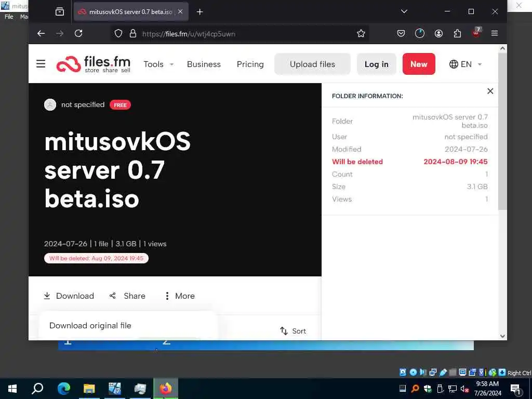Image resolution: width=532 pixels, height=399 pixels.
Task: Open the files.fm hamburger side menu
Action: tap(41, 64)
